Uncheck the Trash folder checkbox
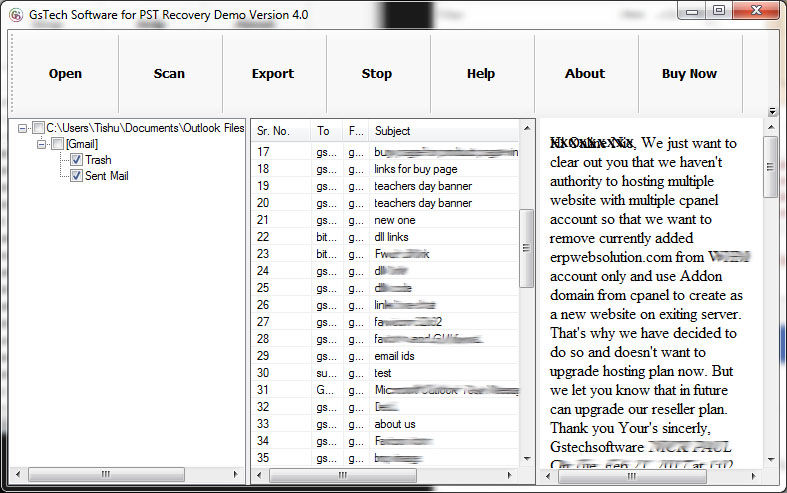The width and height of the screenshot is (787, 493). pos(76,160)
